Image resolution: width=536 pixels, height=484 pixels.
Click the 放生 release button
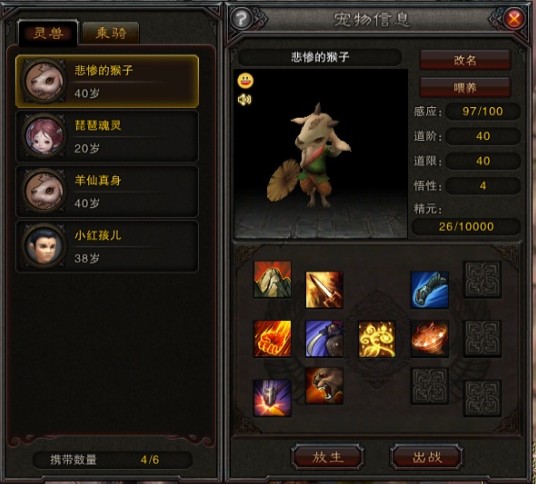click(x=327, y=457)
